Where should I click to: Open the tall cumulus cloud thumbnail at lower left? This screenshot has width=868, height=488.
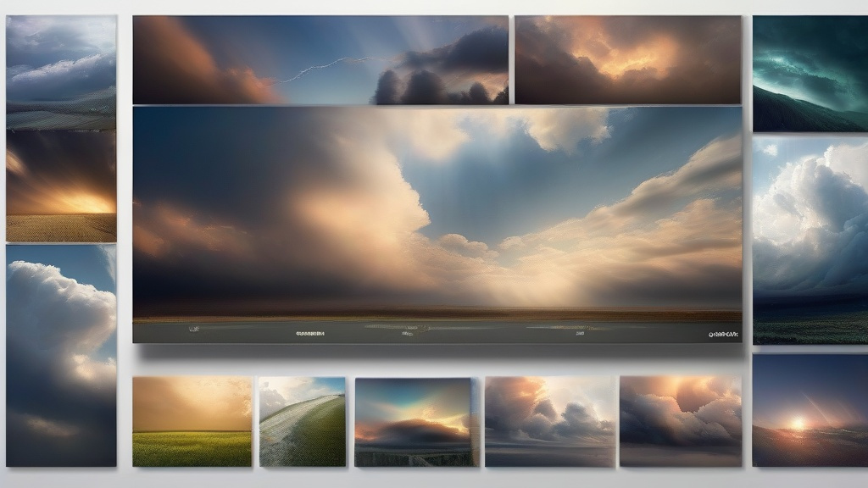pos(61,356)
